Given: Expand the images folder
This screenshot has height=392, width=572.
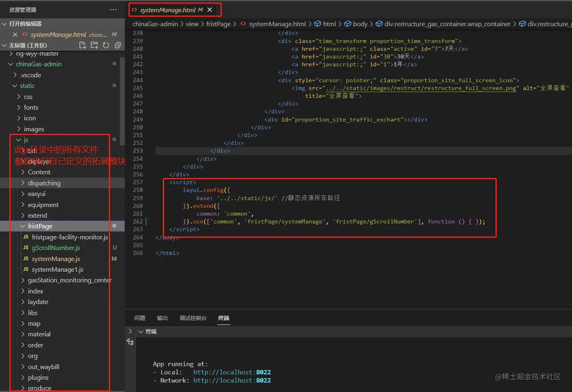Looking at the screenshot, I should [19, 129].
